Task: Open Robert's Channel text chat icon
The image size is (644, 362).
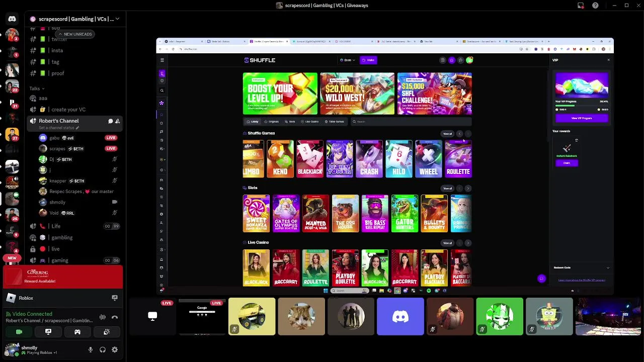Action: coord(110,121)
